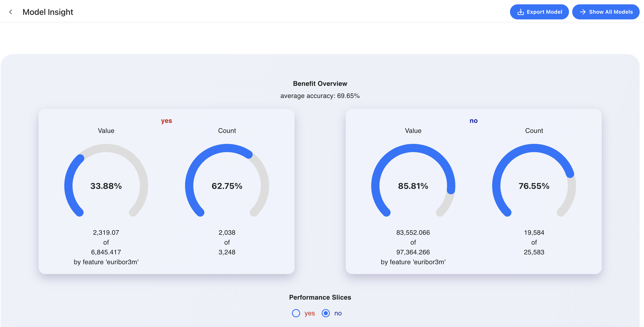The height and width of the screenshot is (327, 644).
Task: Click the count 25,583
Action: pyautogui.click(x=534, y=252)
